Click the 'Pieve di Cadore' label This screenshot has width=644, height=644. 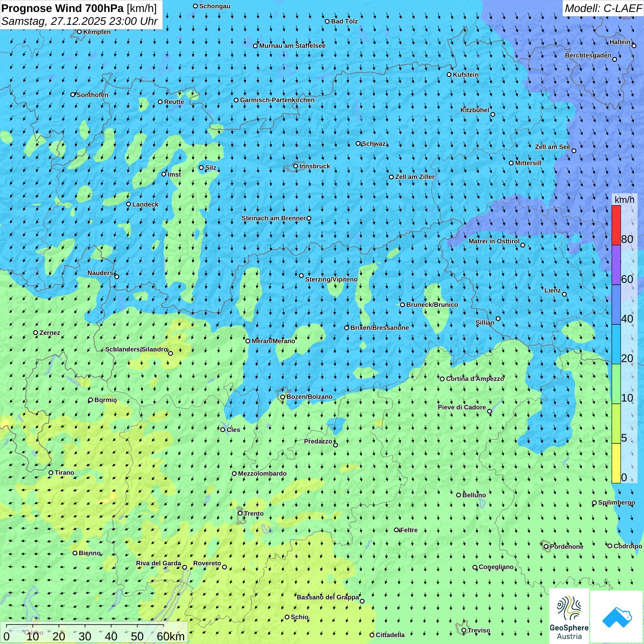pyautogui.click(x=462, y=407)
